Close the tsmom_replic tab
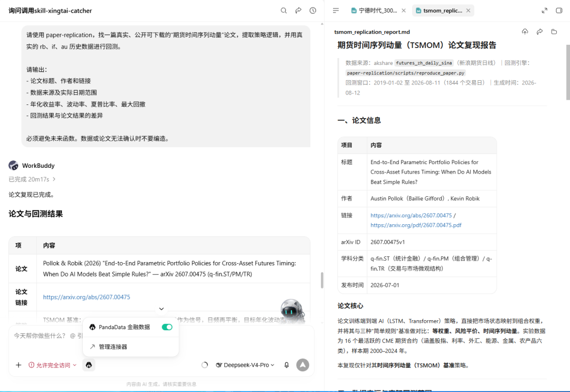Screen dimensions: 570x392 (x=468, y=11)
